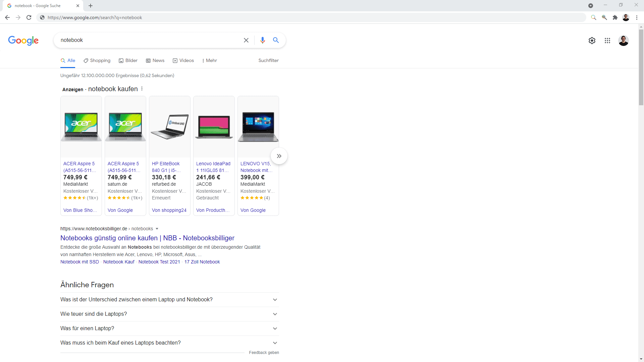
Task: Switch to the Shopping tab
Action: (x=97, y=61)
